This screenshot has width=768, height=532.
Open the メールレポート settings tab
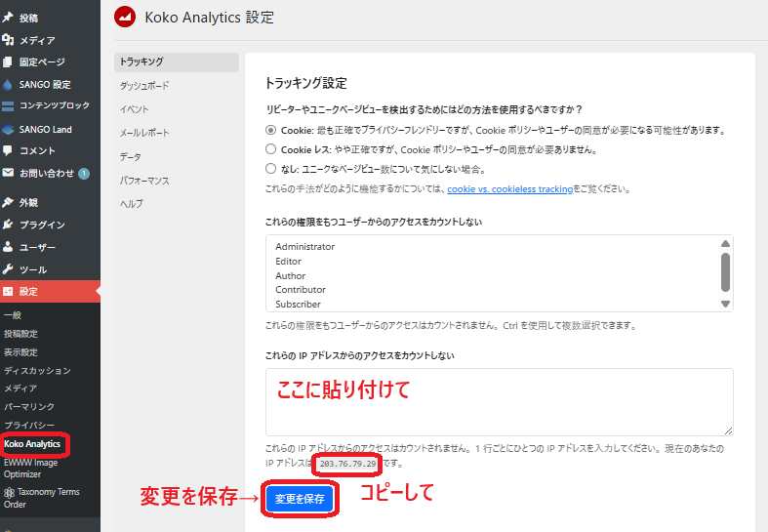(144, 133)
